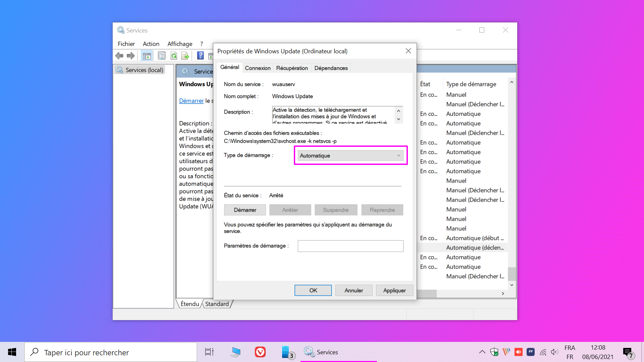
Task: Open the ? help menu
Action: pos(202,44)
